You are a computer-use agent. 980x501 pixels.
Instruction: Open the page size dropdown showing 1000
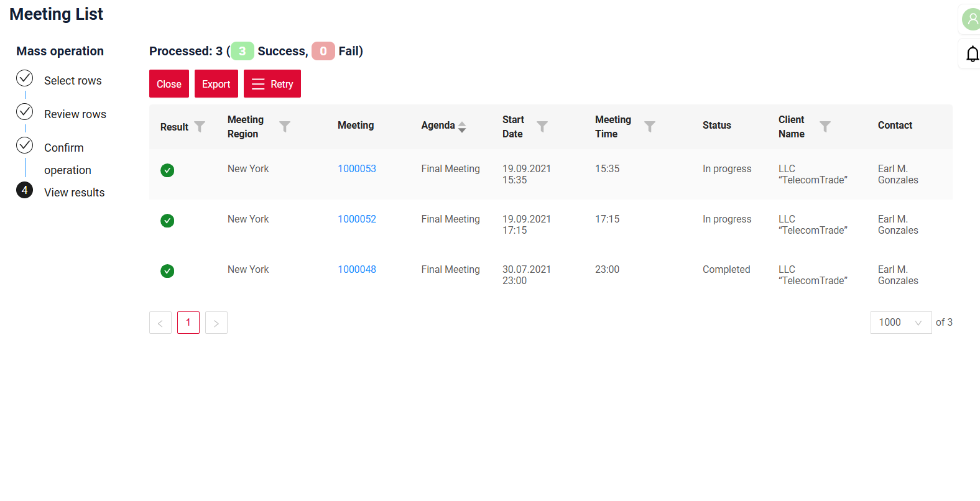(x=901, y=323)
